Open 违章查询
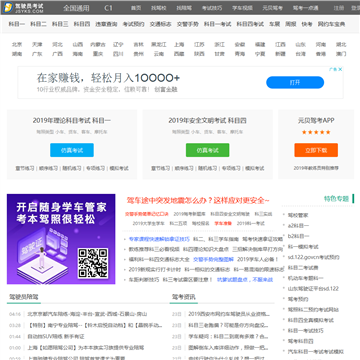This screenshot has width=360, height=360. click(x=106, y=24)
